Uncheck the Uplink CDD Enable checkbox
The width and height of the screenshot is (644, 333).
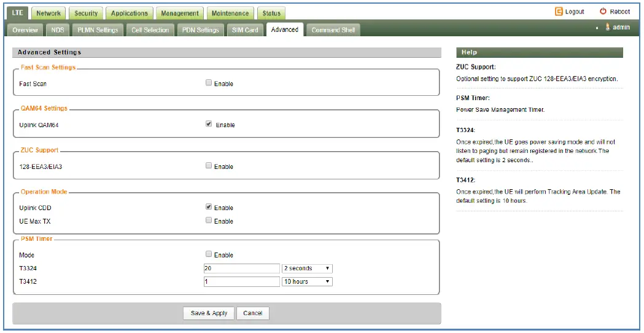tap(209, 207)
